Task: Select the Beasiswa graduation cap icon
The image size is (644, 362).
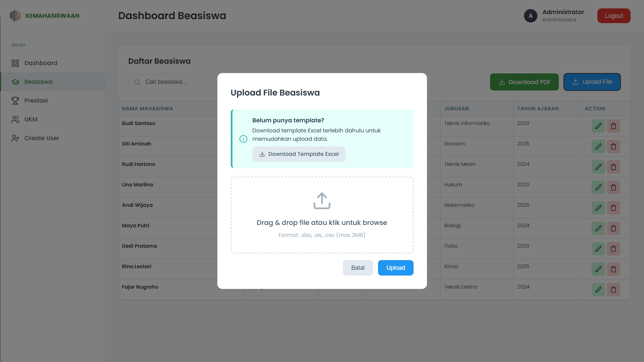Action: [x=15, y=82]
